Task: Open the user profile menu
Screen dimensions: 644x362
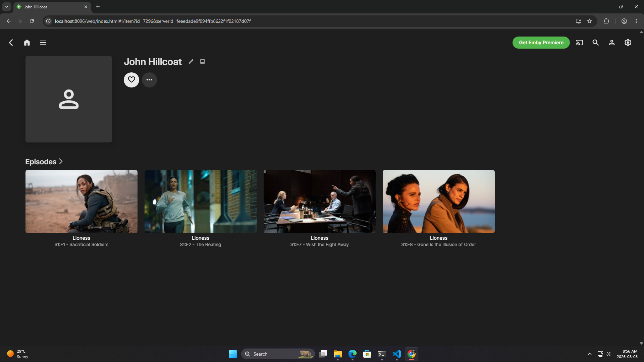Action: pos(612,43)
